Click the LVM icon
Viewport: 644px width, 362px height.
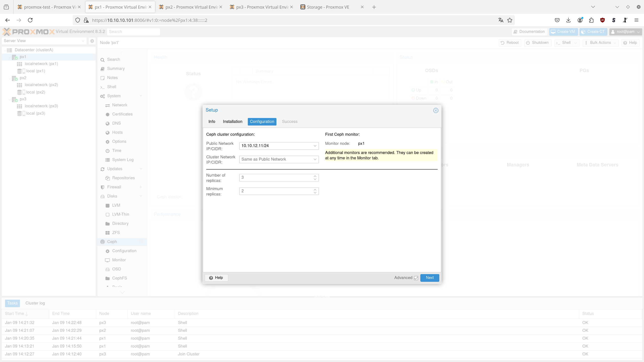point(107,205)
